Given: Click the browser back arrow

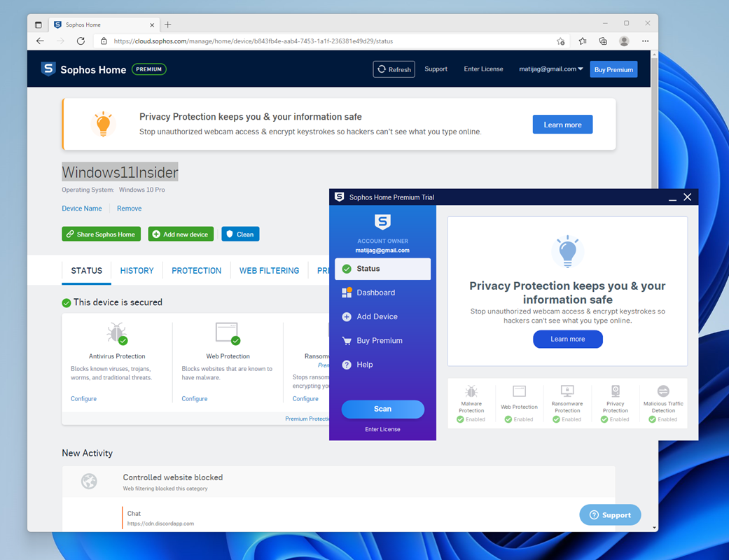Looking at the screenshot, I should (41, 41).
